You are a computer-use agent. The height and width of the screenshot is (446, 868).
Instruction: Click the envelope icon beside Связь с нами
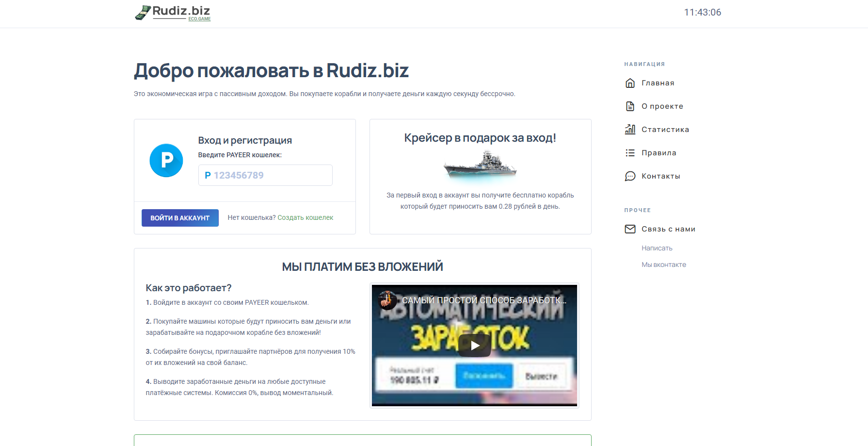630,229
